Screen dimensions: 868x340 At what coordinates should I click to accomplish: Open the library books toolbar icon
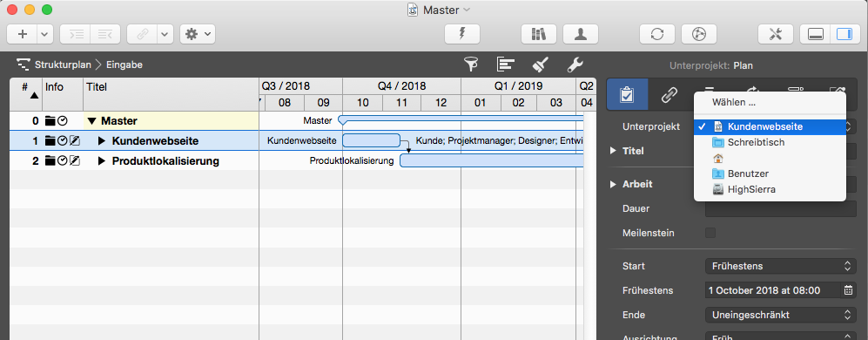pyautogui.click(x=539, y=34)
